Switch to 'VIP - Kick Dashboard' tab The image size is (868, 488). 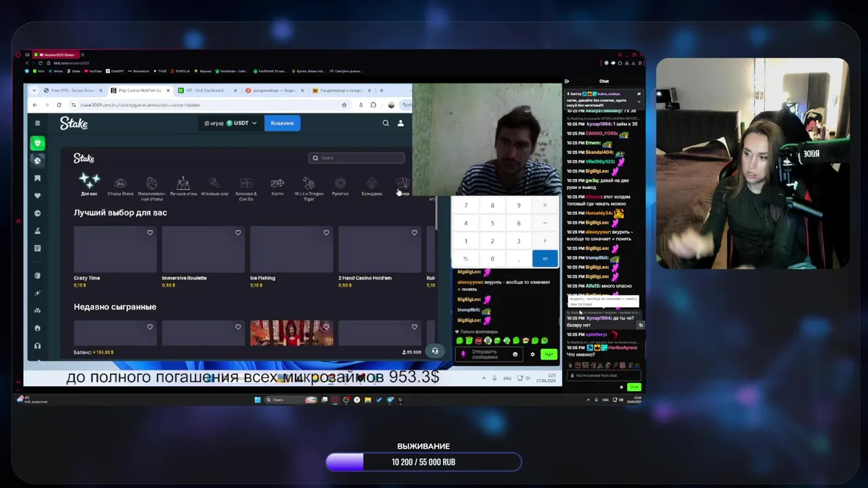207,90
